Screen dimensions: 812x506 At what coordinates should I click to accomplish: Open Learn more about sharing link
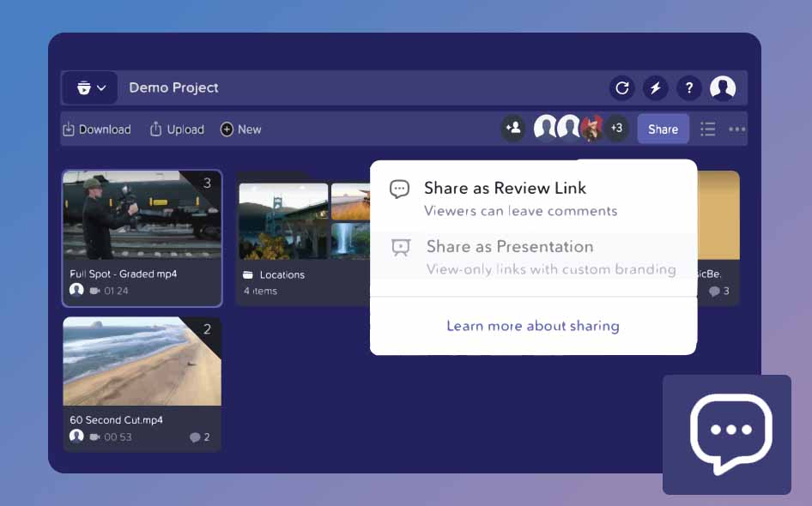532,326
